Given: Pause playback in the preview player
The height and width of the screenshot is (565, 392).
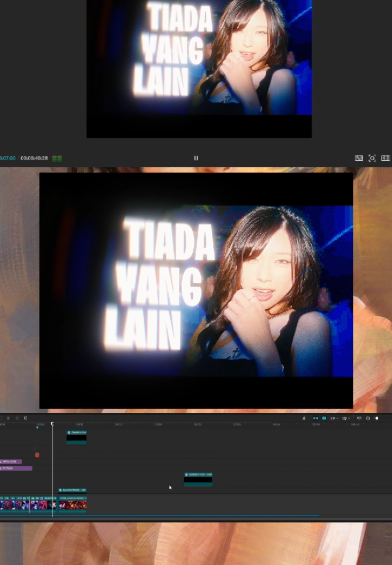Looking at the screenshot, I should pyautogui.click(x=196, y=158).
